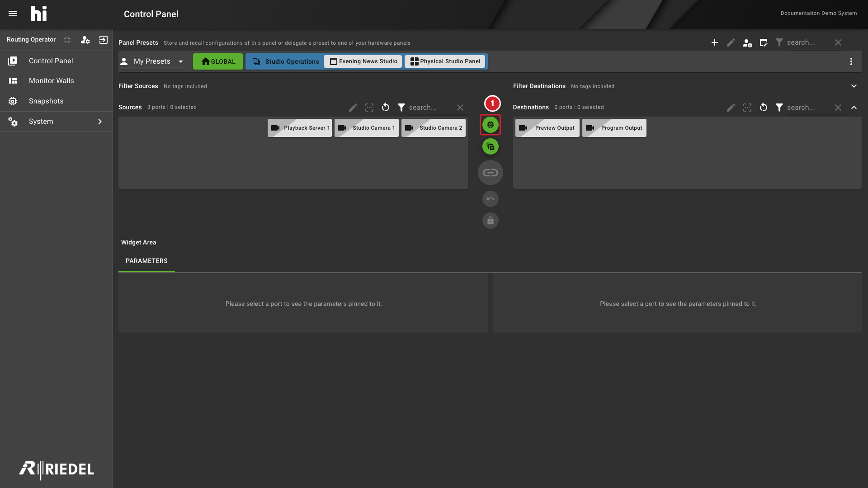Add a new panel preset
Screen dimensions: 868x488
[x=715, y=42]
